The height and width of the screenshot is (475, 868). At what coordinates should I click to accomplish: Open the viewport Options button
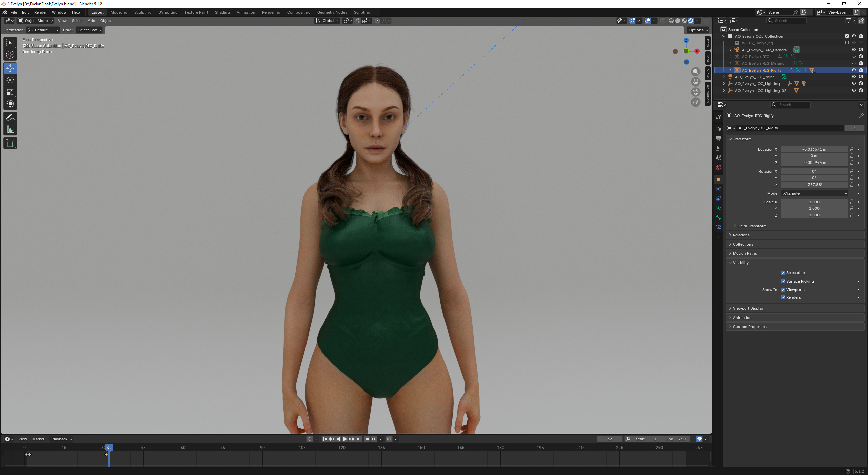pyautogui.click(x=698, y=30)
